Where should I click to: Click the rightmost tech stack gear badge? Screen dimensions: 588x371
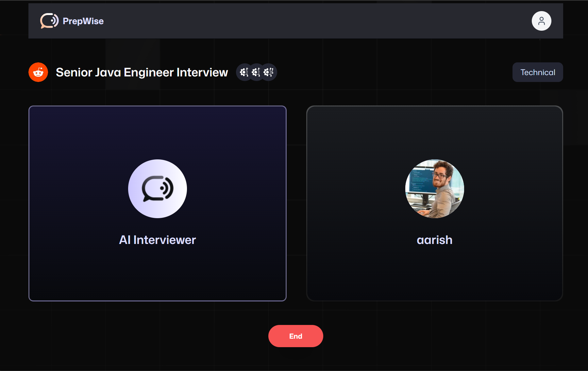point(268,72)
